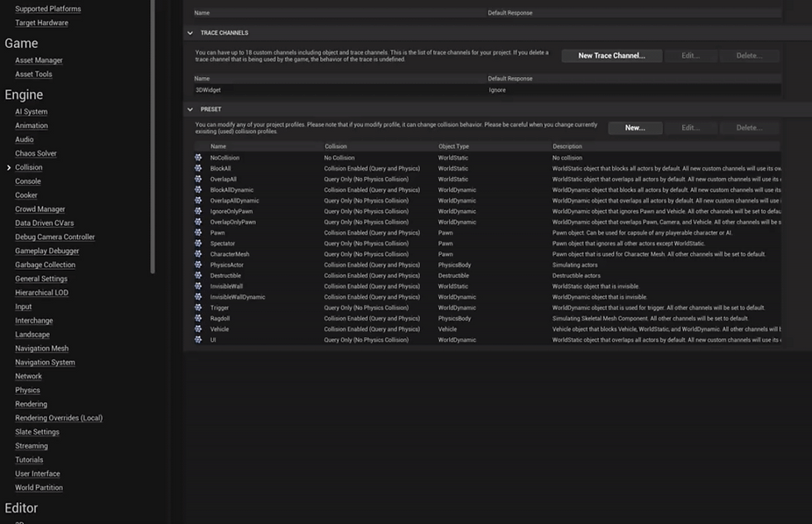Open World Partition settings
Viewport: 812px width, 524px height.
coord(39,488)
